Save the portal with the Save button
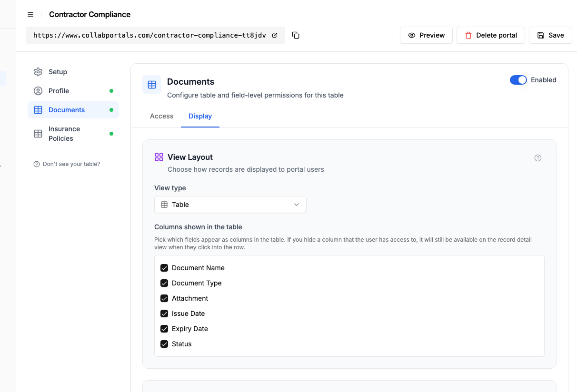Image resolution: width=577 pixels, height=392 pixels. pyautogui.click(x=550, y=35)
